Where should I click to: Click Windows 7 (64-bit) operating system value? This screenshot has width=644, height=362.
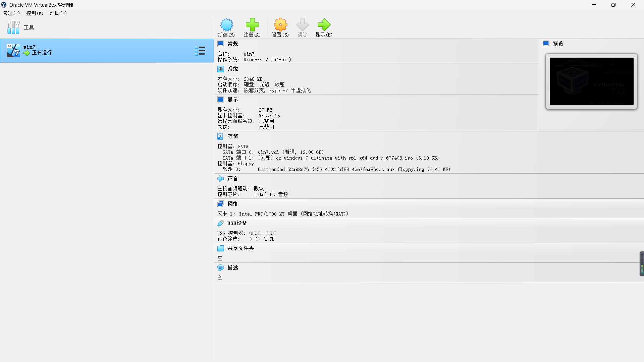pos(267,60)
